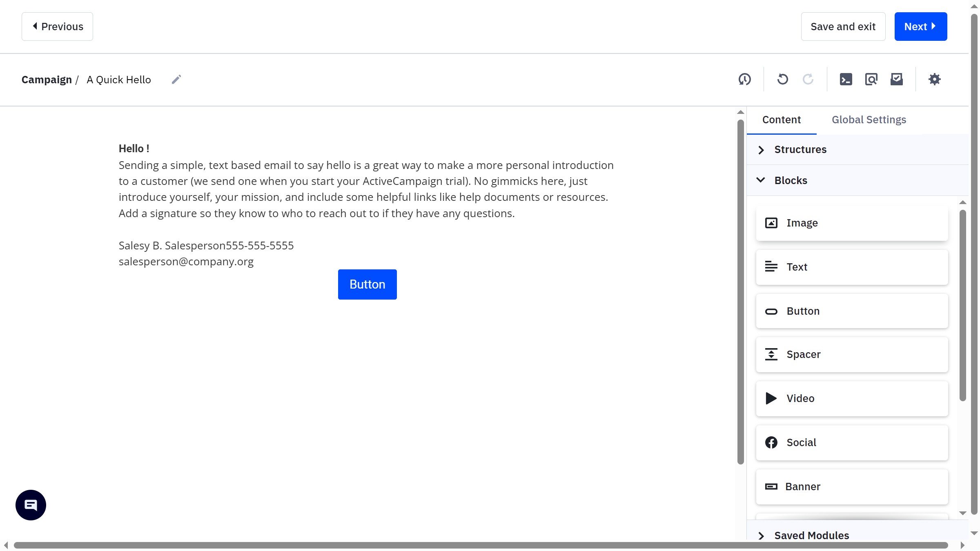
Task: Open the settings gear icon
Action: tap(934, 79)
